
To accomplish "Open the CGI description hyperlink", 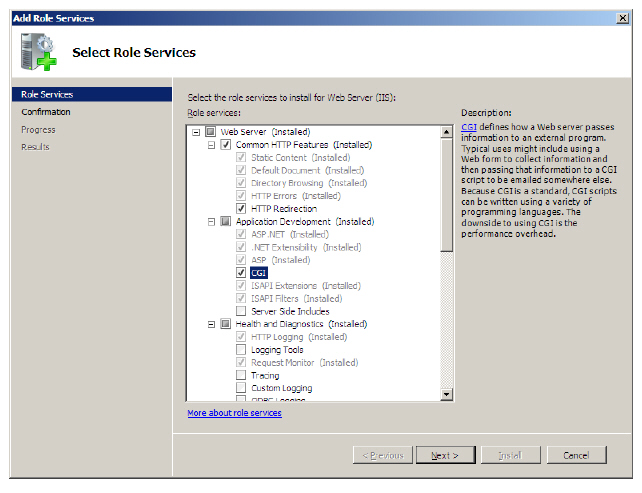I will tap(468, 128).
